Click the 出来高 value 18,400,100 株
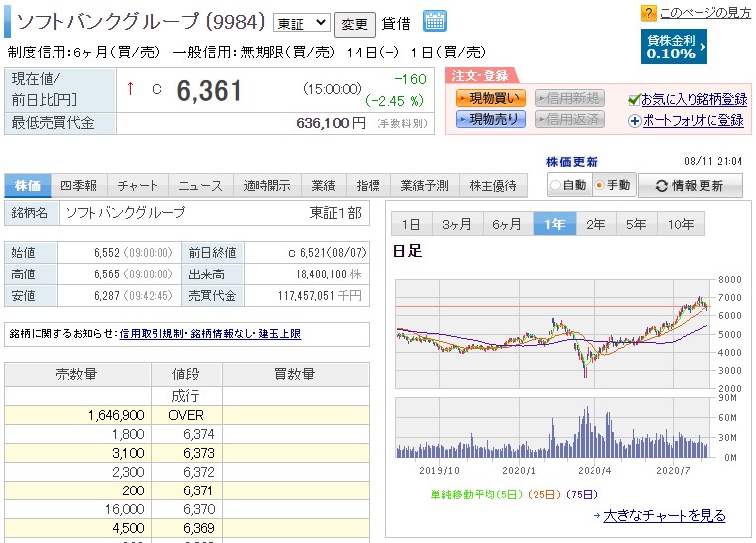The height and width of the screenshot is (543, 756). [x=328, y=274]
